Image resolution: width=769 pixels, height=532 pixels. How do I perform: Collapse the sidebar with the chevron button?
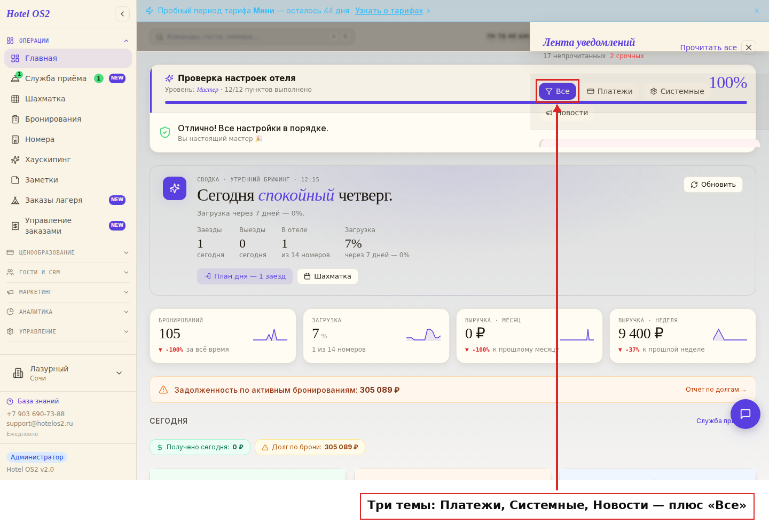[x=122, y=14]
